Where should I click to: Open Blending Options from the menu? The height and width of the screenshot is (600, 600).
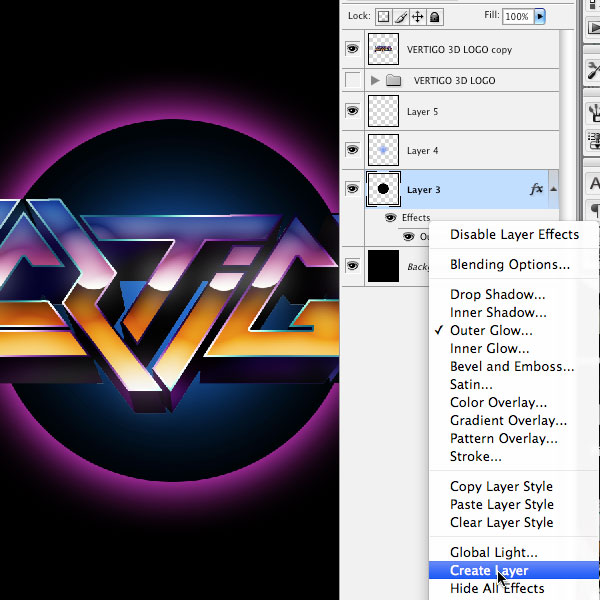tap(510, 265)
